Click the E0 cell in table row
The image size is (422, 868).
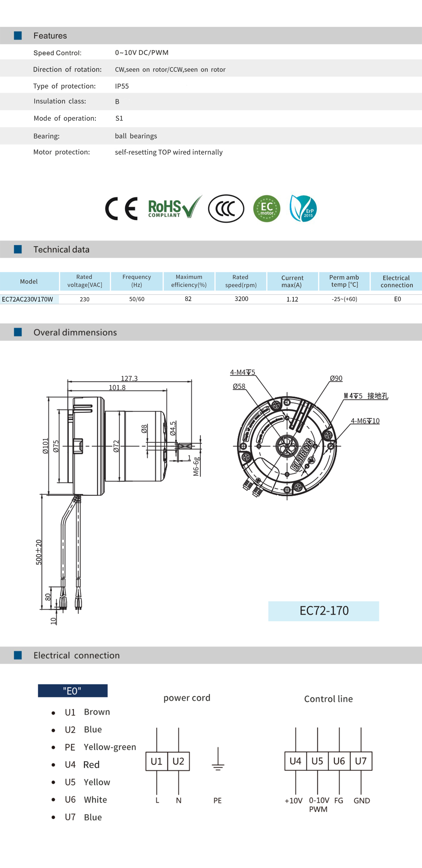[398, 299]
